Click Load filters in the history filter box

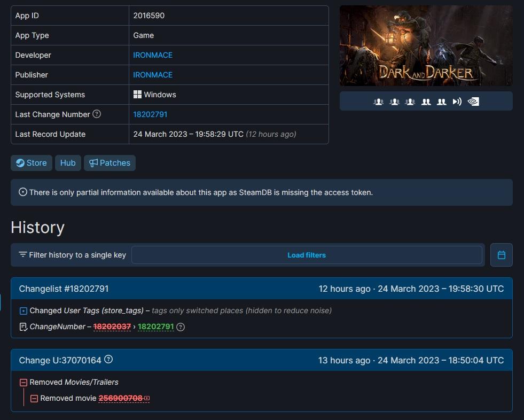(x=307, y=255)
